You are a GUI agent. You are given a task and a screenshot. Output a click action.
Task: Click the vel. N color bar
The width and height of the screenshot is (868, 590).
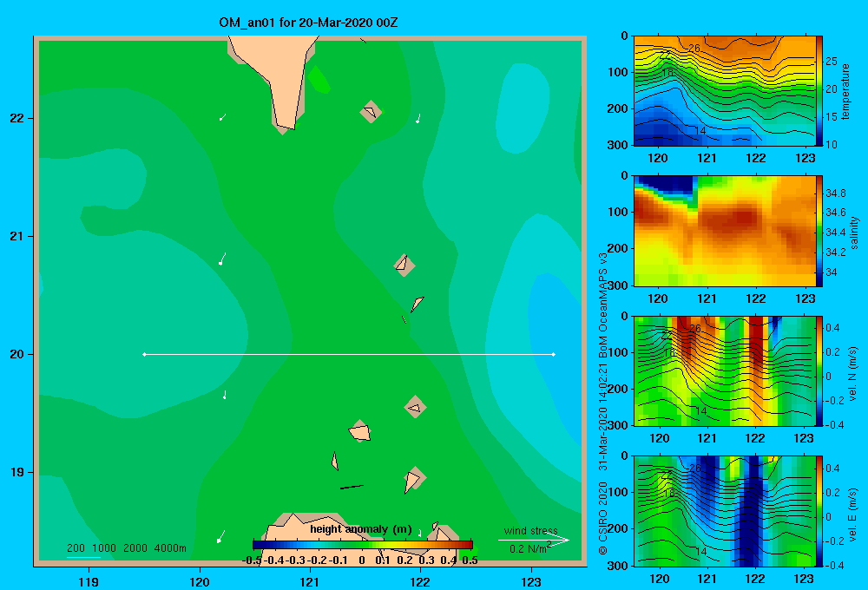pyautogui.click(x=819, y=371)
